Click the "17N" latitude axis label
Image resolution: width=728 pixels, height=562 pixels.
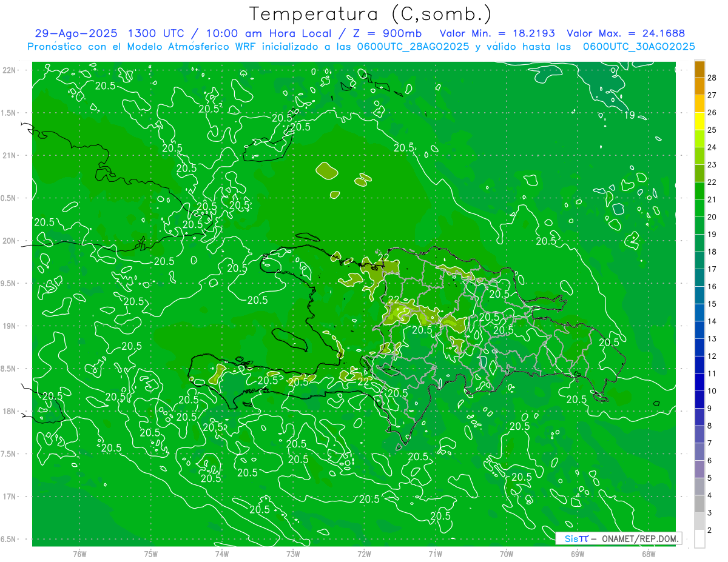10,497
